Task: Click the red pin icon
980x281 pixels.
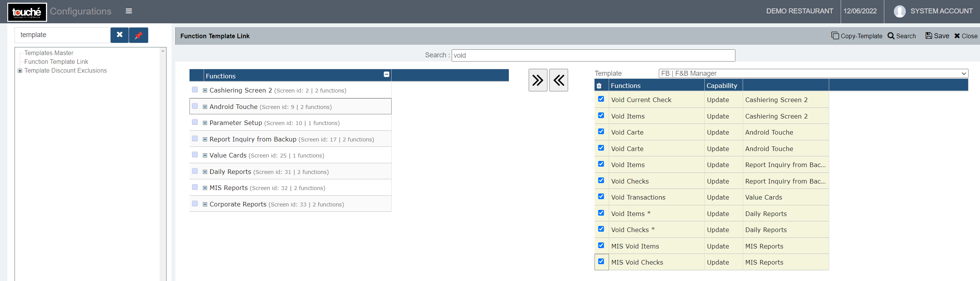Action: [139, 35]
